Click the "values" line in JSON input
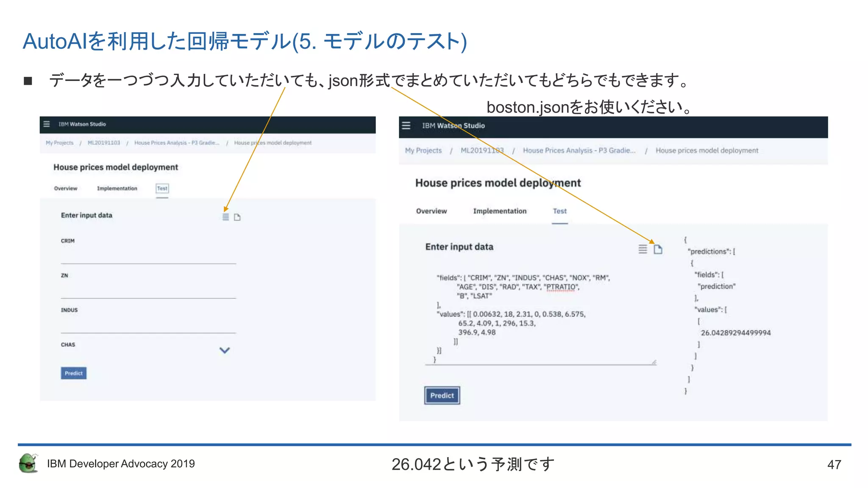This screenshot has width=868, height=488. (511, 314)
